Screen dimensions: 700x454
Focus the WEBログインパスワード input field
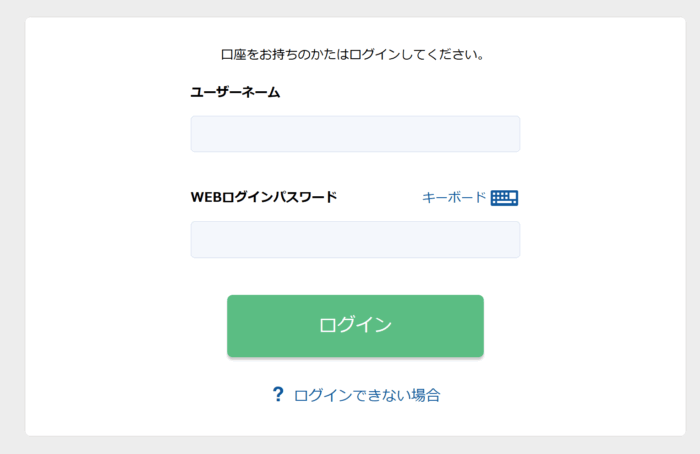[x=355, y=240]
